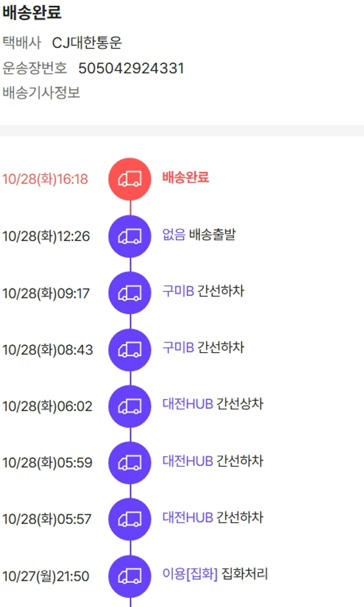The image size is (364, 607).
Task: Click the CJ대한통운 courier name
Action: [x=87, y=43]
